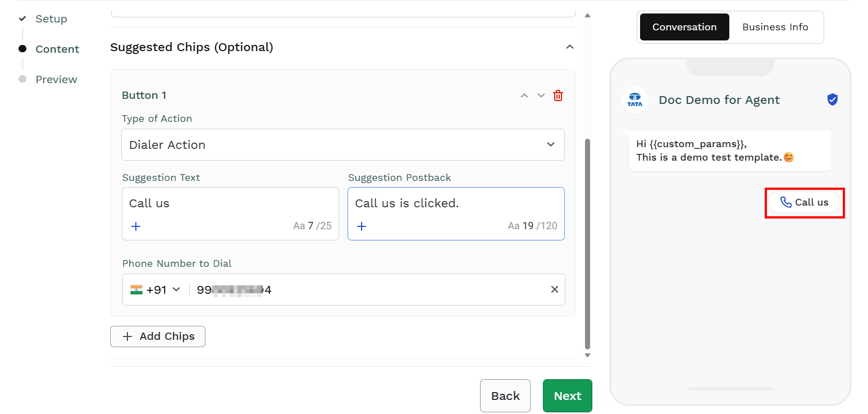
Task: Delete Button 1 with red trash icon
Action: [x=558, y=95]
